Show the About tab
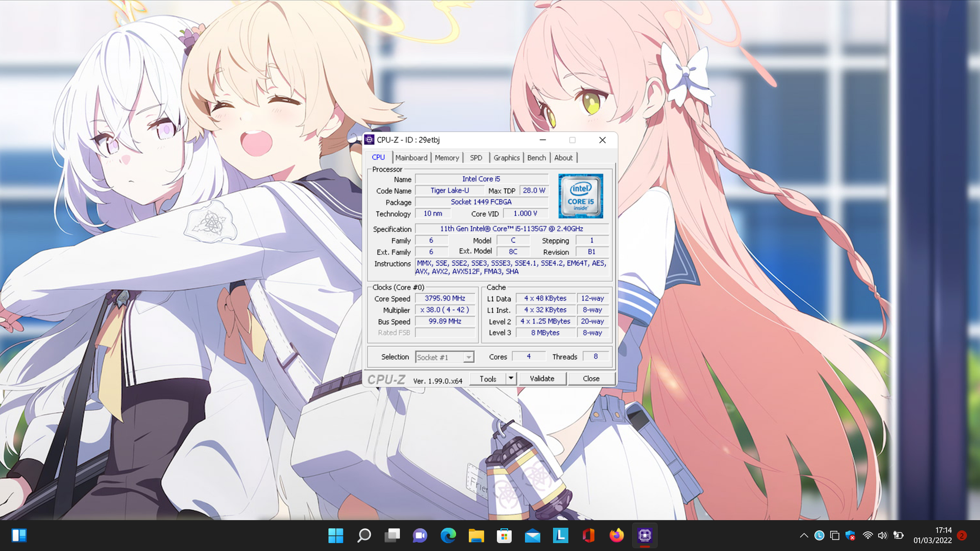Screen dimensions: 980x551 pyautogui.click(x=563, y=158)
